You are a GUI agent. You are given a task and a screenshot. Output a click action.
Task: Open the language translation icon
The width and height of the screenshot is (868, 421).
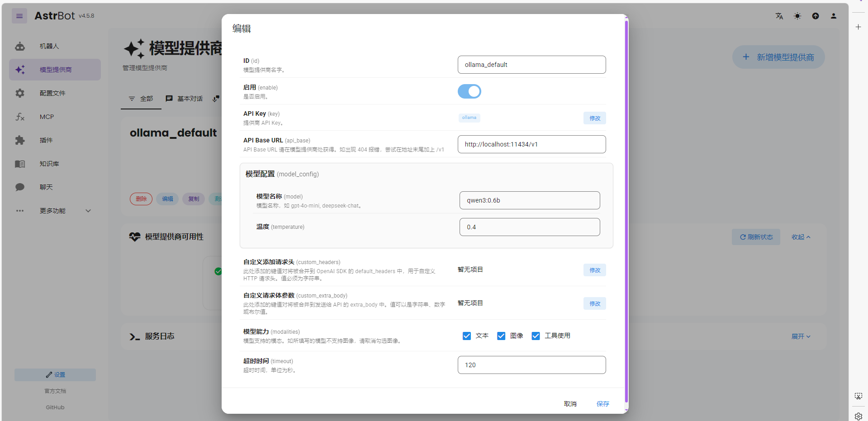click(x=779, y=16)
